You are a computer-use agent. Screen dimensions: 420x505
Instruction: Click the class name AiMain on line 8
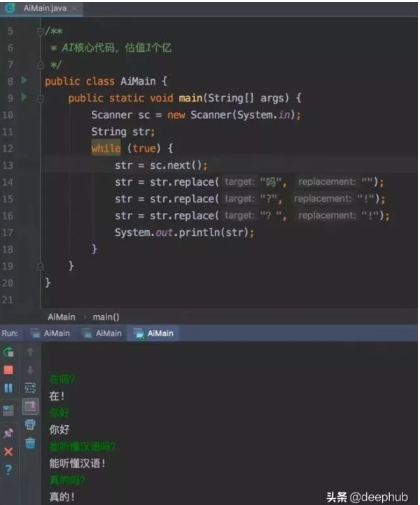coord(138,81)
